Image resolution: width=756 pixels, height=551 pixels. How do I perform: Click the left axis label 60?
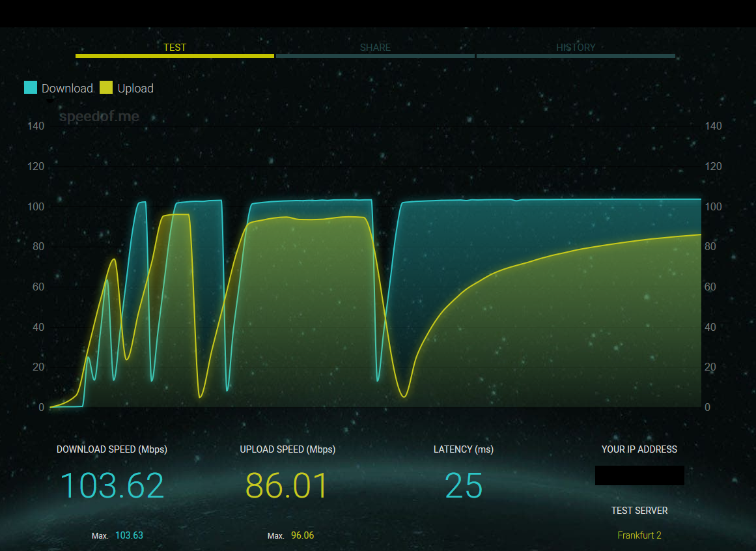(x=38, y=287)
